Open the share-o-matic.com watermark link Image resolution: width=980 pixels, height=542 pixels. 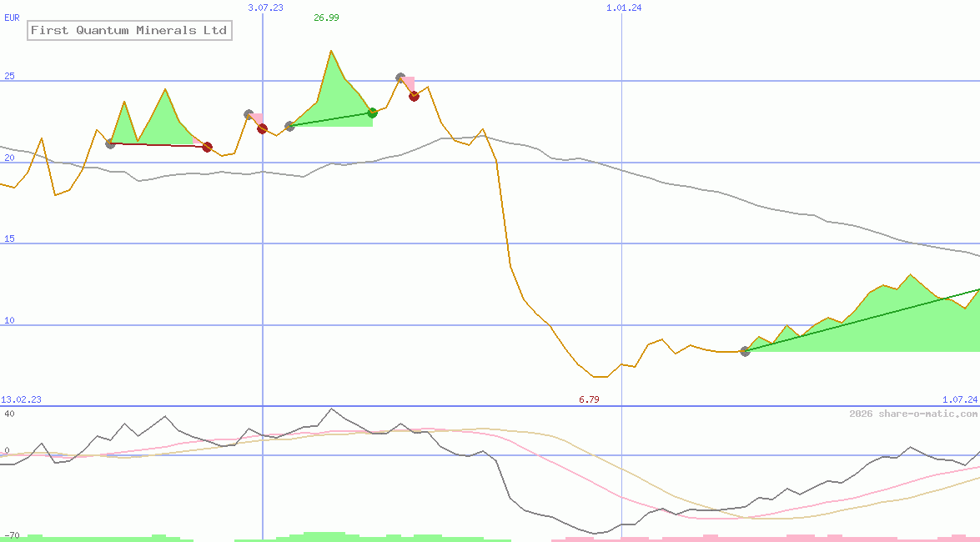click(913, 414)
